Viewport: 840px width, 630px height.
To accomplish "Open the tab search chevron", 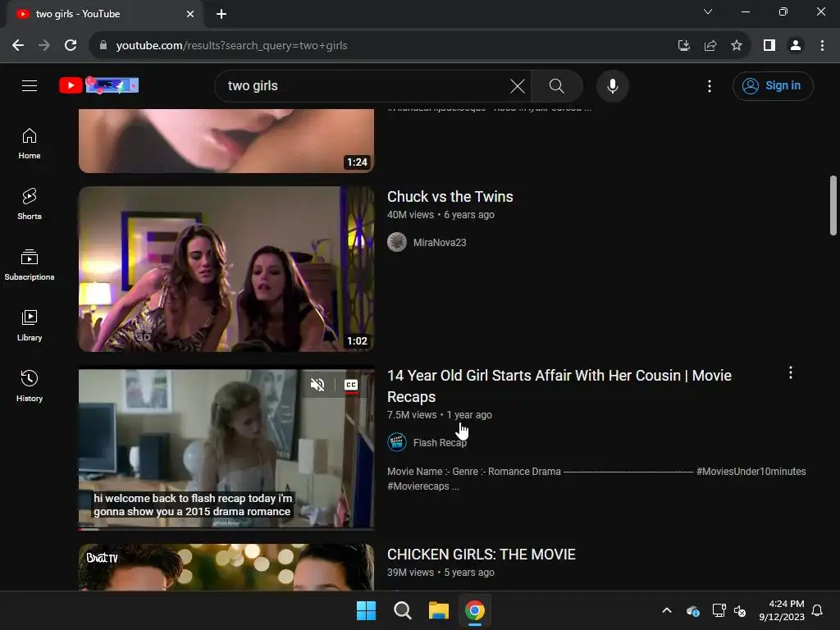I will [708, 11].
